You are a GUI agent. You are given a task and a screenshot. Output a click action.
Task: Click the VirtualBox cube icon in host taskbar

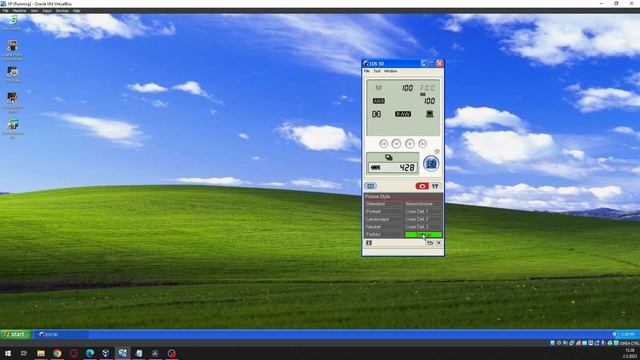(106, 353)
